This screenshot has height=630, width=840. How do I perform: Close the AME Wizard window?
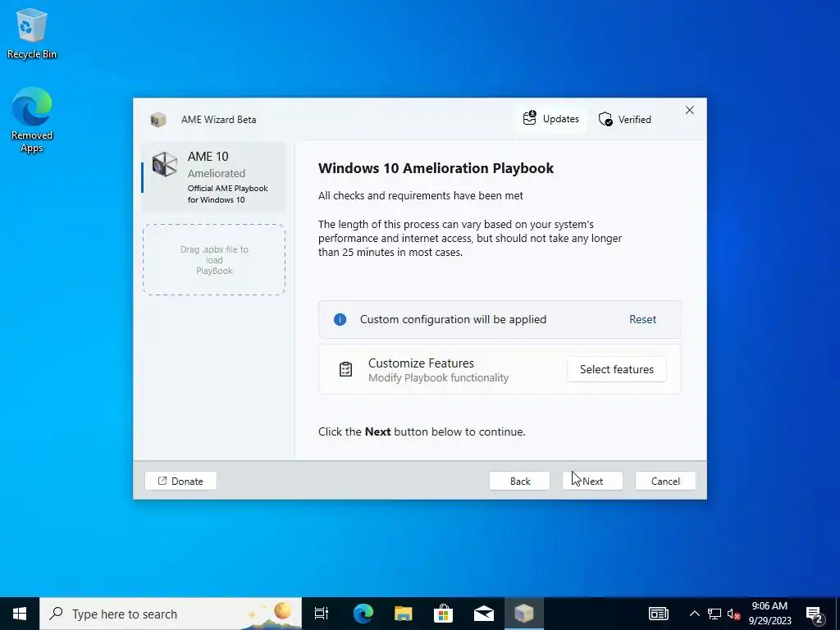(689, 110)
